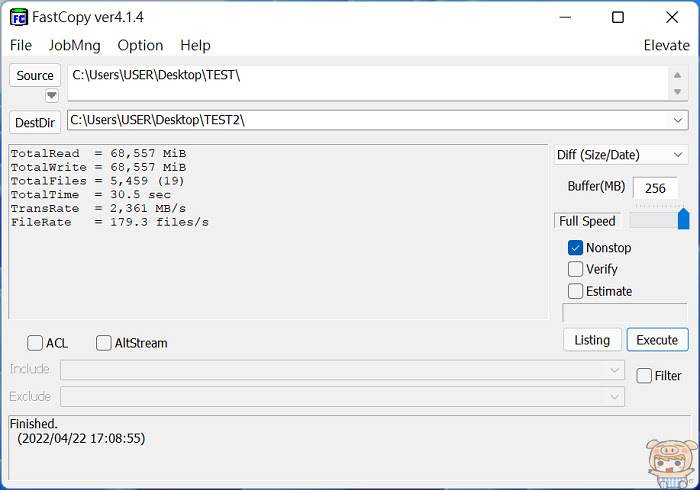Click the Source field scroll down arrow
The width and height of the screenshot is (700, 490).
click(x=677, y=92)
